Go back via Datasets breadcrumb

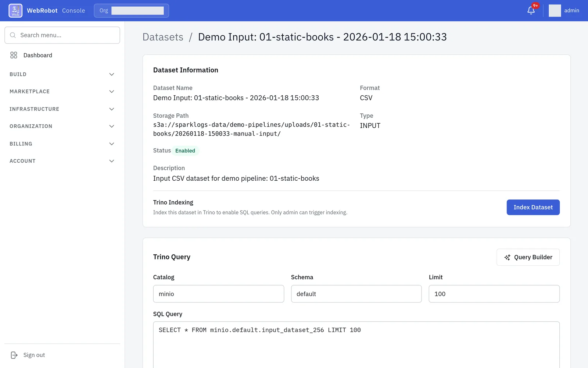[163, 37]
